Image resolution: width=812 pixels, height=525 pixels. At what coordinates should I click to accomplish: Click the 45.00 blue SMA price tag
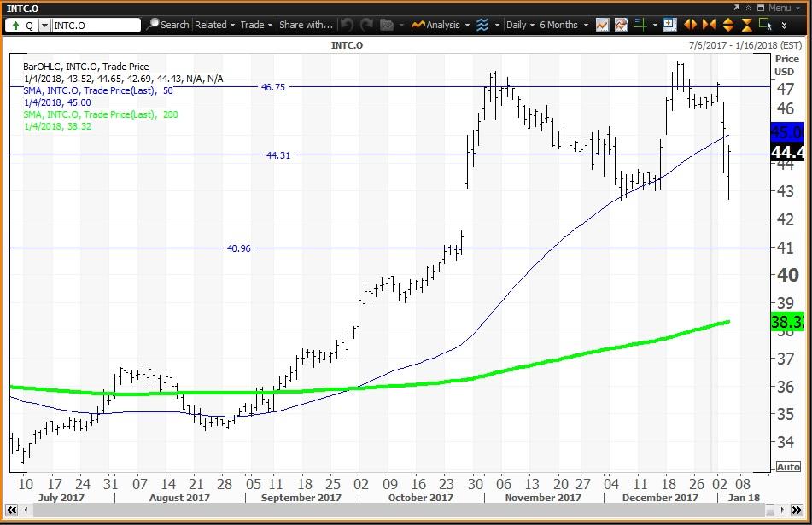pyautogui.click(x=787, y=132)
